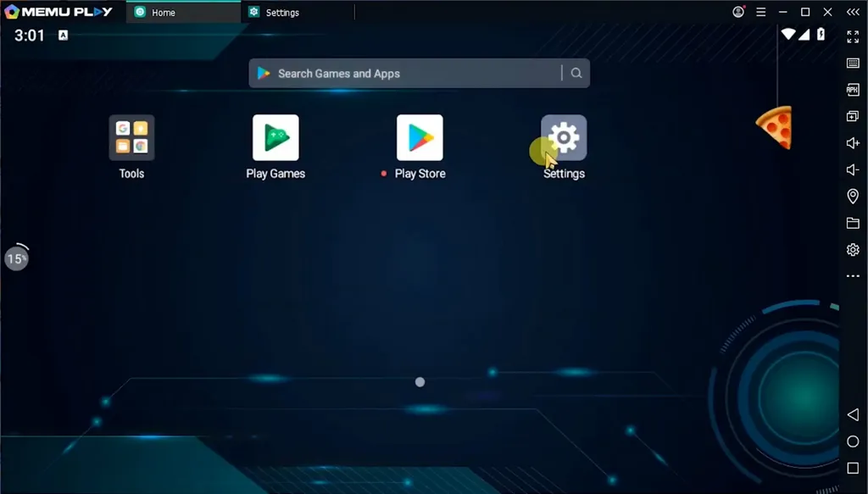Close the MEmu Play window
Screen dimensions: 868x494
click(x=827, y=12)
